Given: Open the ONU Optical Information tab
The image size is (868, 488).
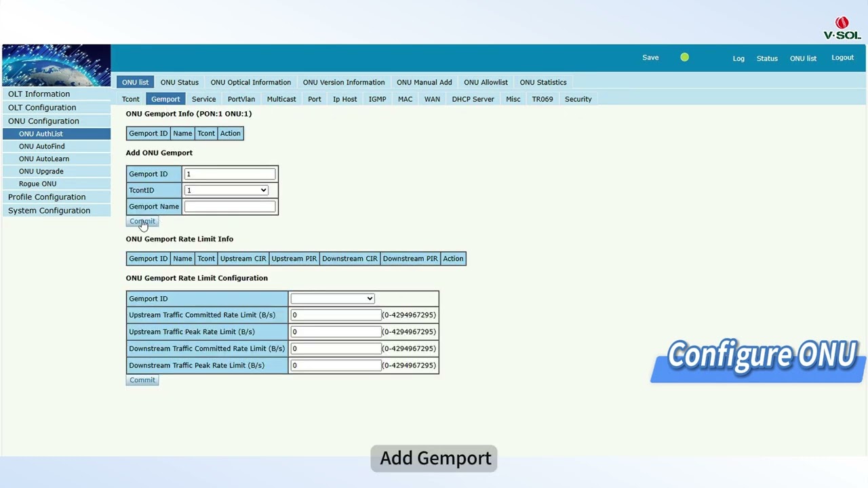Looking at the screenshot, I should (x=250, y=82).
